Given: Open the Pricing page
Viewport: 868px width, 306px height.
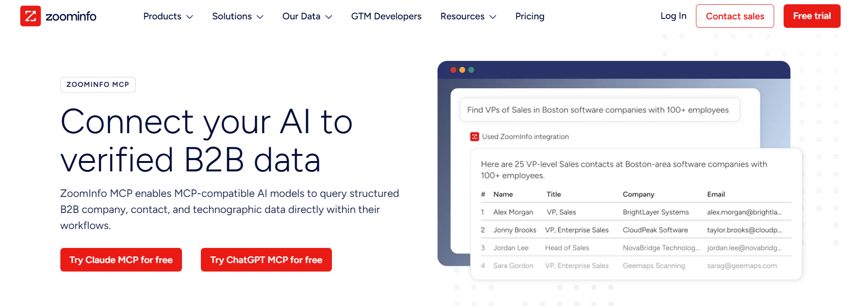Looking at the screenshot, I should [x=529, y=16].
